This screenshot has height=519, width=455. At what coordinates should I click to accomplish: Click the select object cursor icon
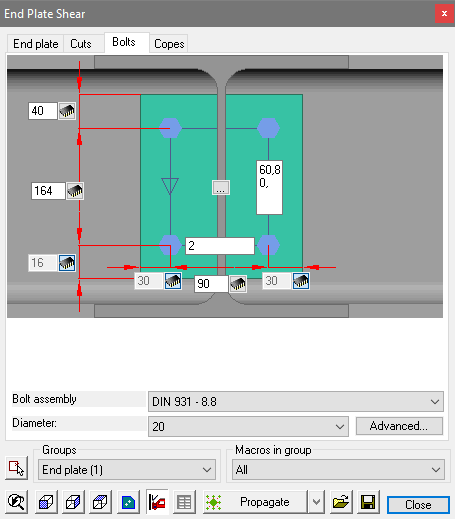click(16, 468)
